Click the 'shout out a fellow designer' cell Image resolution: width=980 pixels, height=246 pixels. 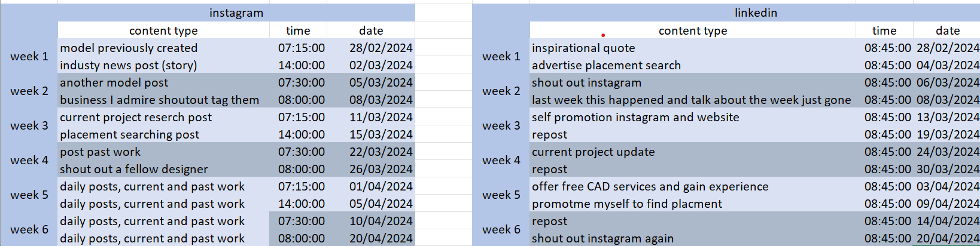coord(163,169)
